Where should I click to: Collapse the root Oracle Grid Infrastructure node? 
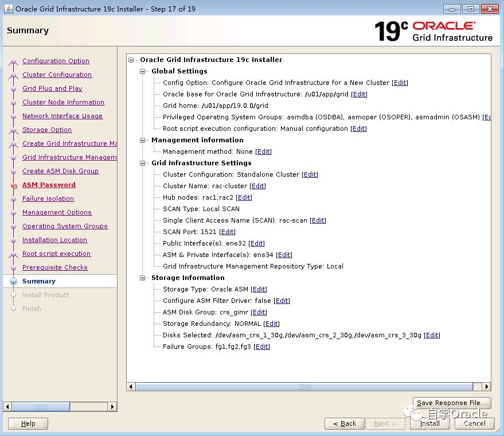pos(132,60)
